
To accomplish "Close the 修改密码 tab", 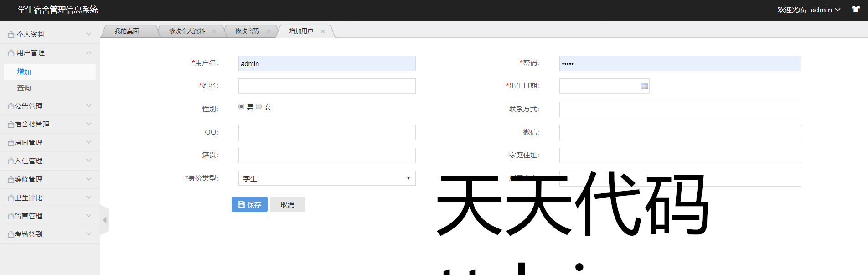I will (269, 31).
